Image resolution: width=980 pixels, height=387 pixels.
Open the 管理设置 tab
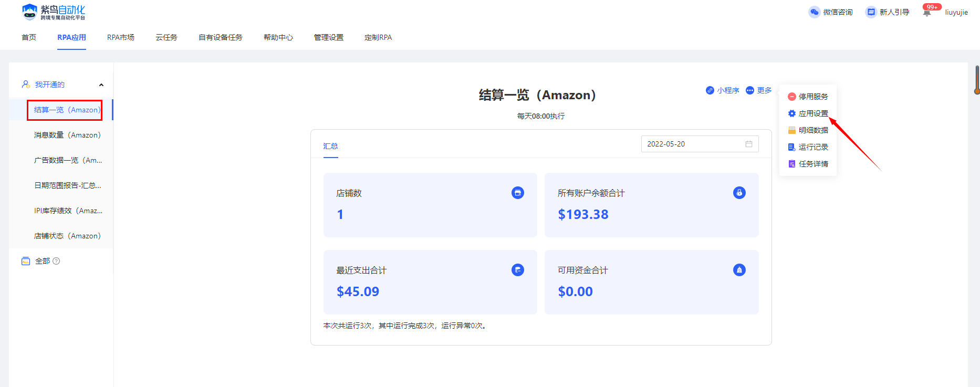click(x=329, y=37)
